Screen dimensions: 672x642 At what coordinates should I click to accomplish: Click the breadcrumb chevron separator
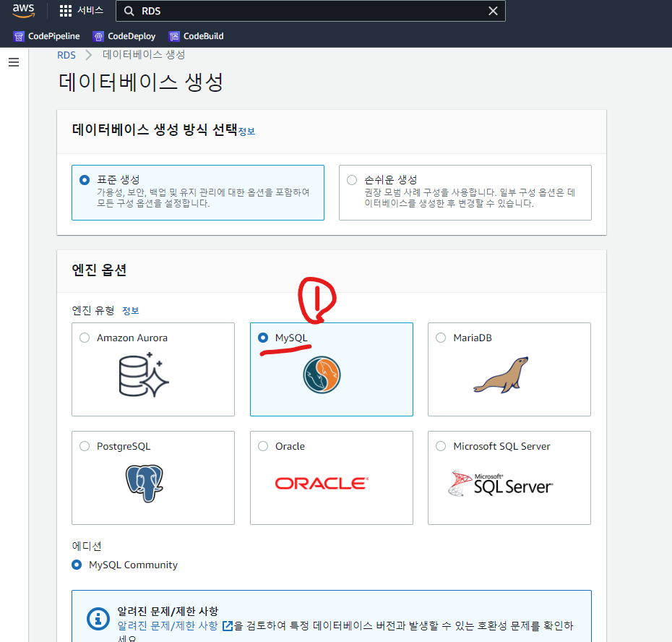point(89,55)
